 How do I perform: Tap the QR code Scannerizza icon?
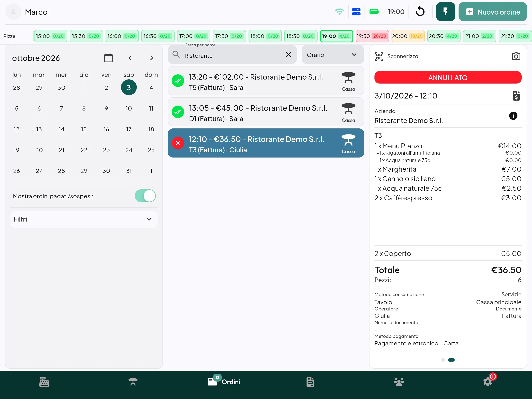click(379, 57)
